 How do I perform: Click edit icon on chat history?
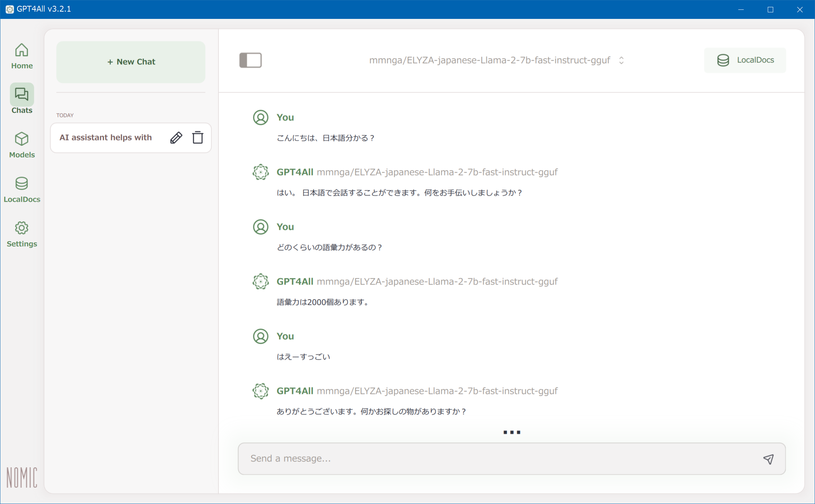(x=176, y=138)
